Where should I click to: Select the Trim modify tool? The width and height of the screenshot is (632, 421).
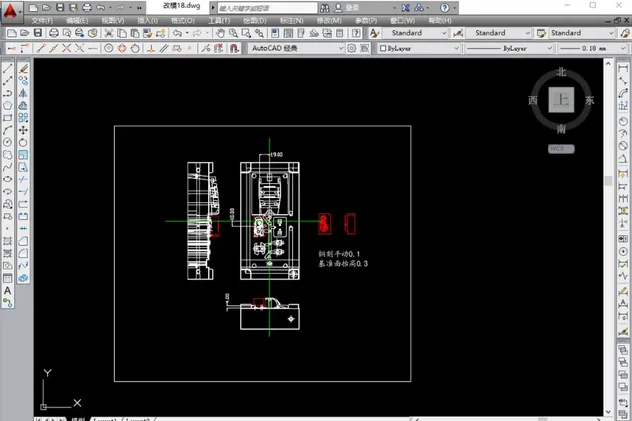(23, 179)
